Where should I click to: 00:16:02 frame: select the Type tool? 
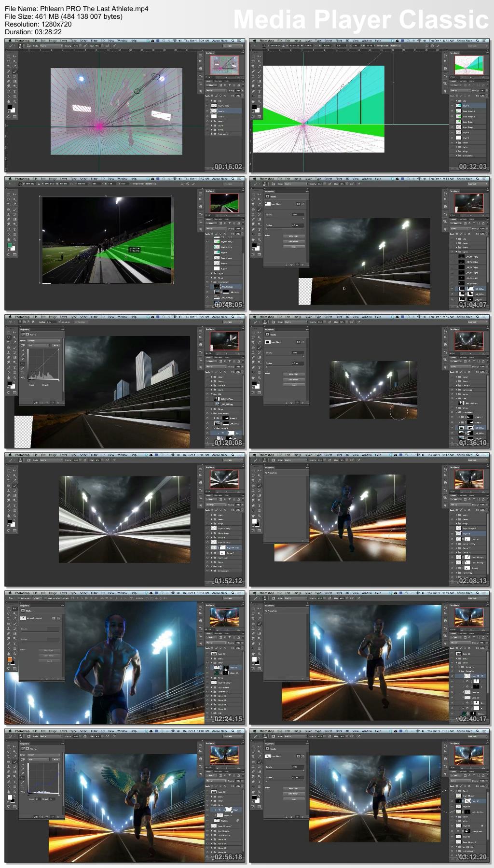(x=14, y=91)
